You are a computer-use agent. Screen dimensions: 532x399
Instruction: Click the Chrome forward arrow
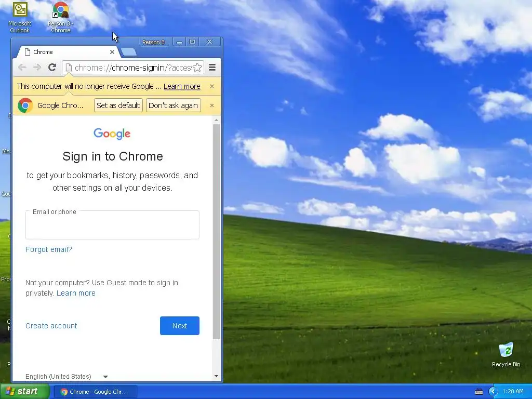coord(37,68)
